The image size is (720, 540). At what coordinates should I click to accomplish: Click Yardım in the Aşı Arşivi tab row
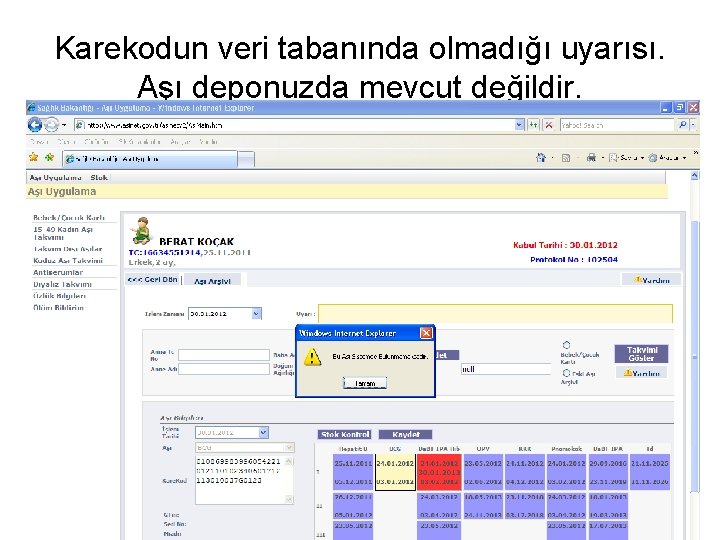tap(652, 280)
